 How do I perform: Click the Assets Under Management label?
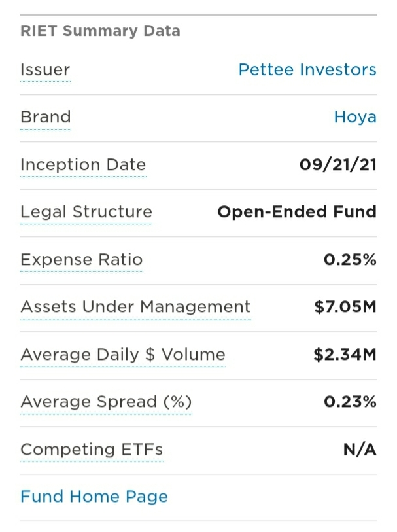135,307
